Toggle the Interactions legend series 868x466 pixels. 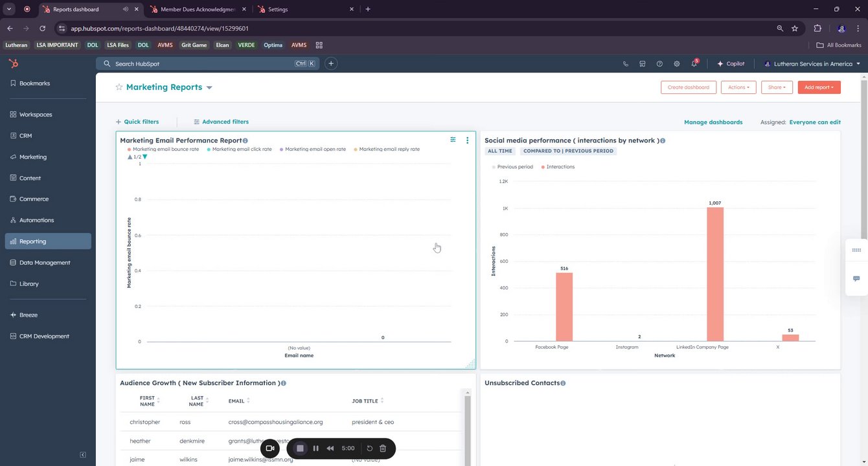point(557,167)
